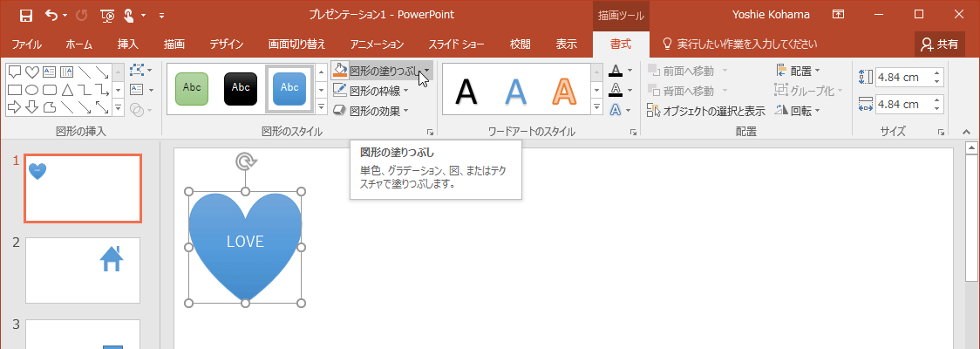
Task: Select slide 2 thumbnail with house
Action: pos(83,270)
